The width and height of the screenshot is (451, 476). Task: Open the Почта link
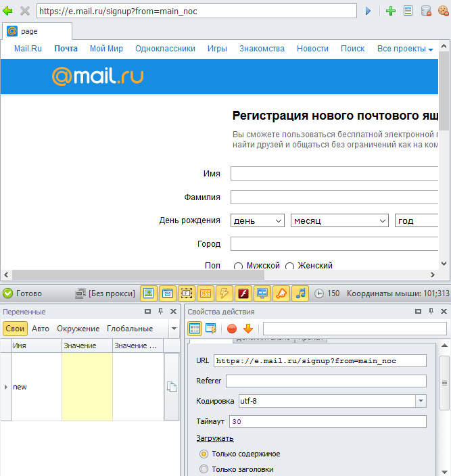tap(66, 49)
